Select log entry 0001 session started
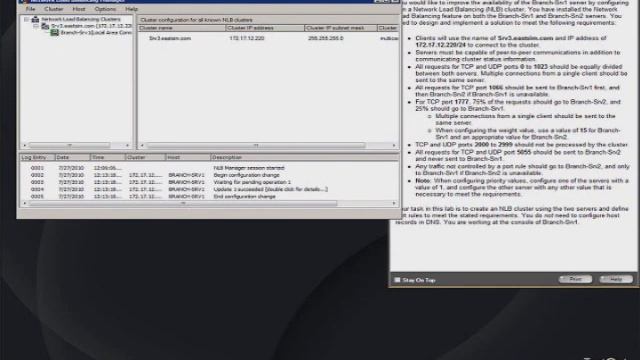 tap(209, 168)
